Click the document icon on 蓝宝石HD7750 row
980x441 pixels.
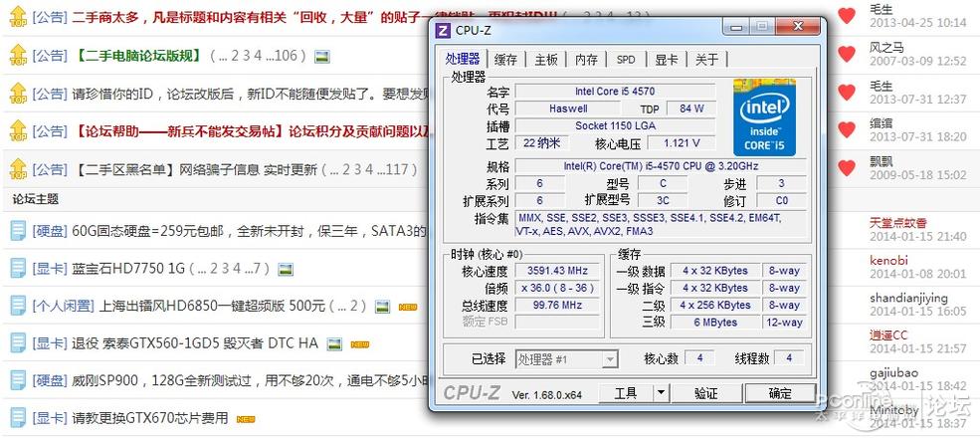[x=18, y=269]
